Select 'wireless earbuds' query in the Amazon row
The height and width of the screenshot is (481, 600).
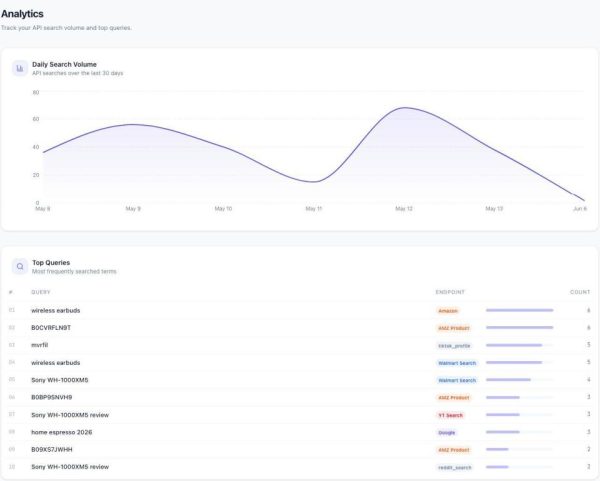pos(55,310)
